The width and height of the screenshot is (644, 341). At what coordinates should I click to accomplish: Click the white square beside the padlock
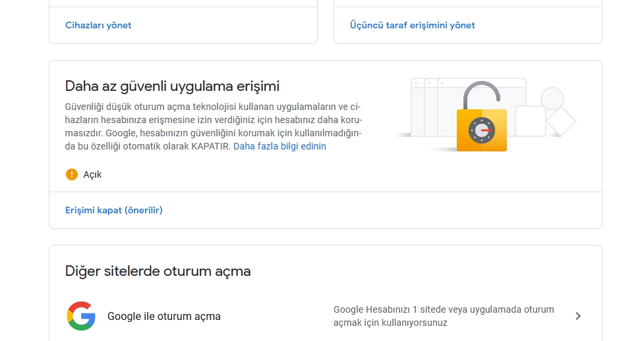pos(530,120)
